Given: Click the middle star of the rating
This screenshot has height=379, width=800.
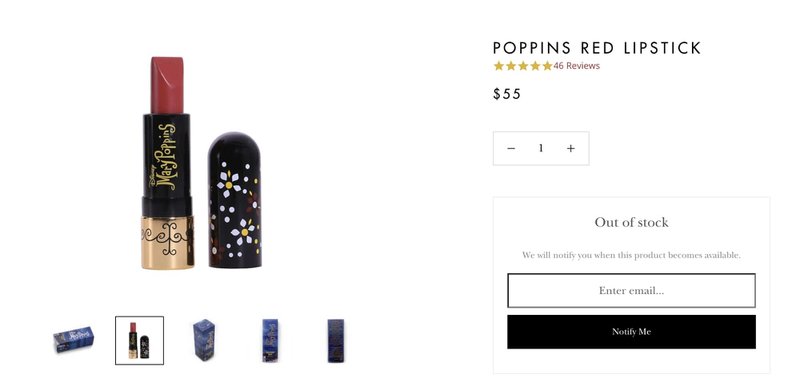Looking at the screenshot, I should click(523, 66).
